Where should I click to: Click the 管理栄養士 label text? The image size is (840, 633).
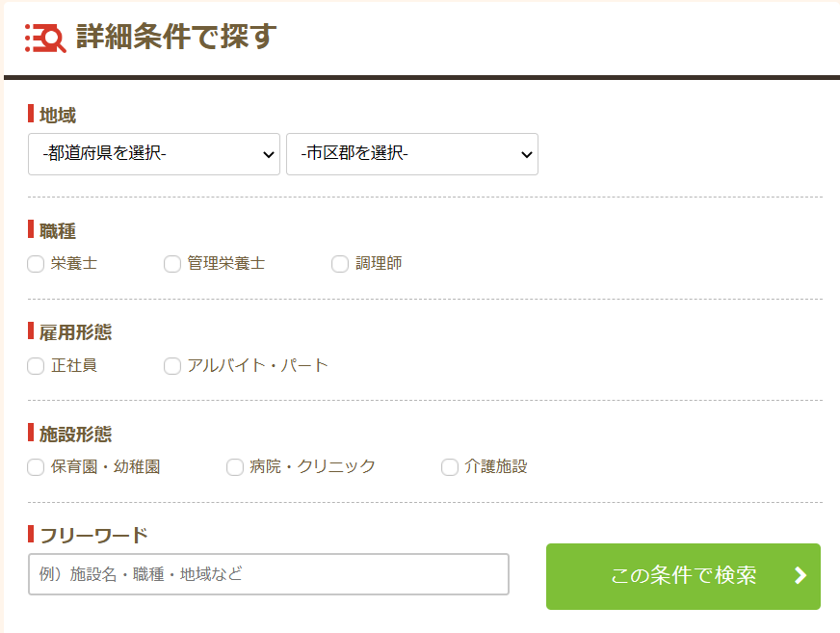[226, 263]
